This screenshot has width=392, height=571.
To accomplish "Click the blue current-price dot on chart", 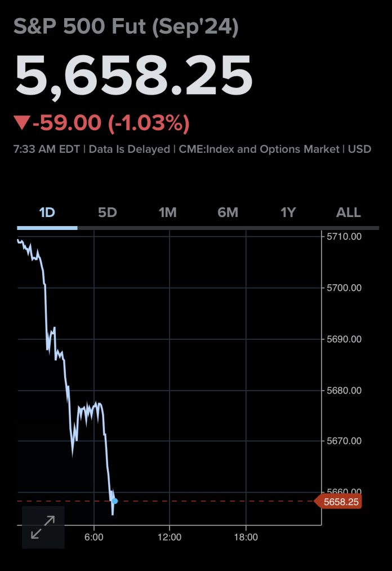I will [114, 501].
